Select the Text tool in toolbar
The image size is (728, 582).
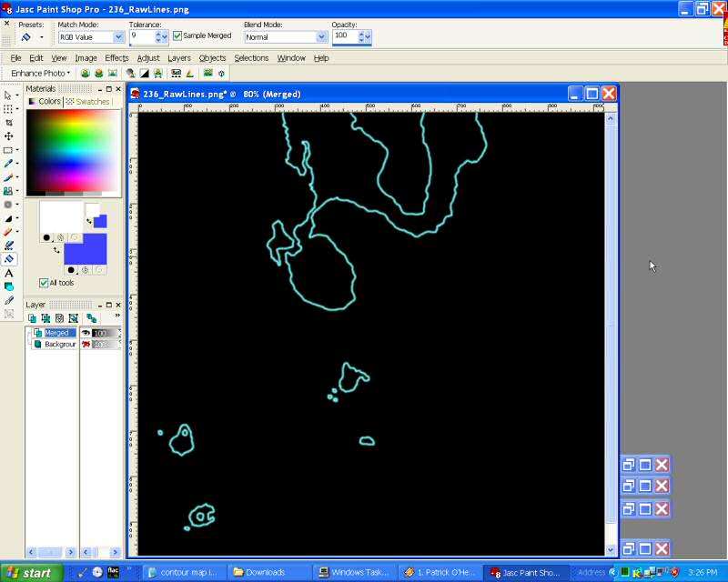[9, 273]
